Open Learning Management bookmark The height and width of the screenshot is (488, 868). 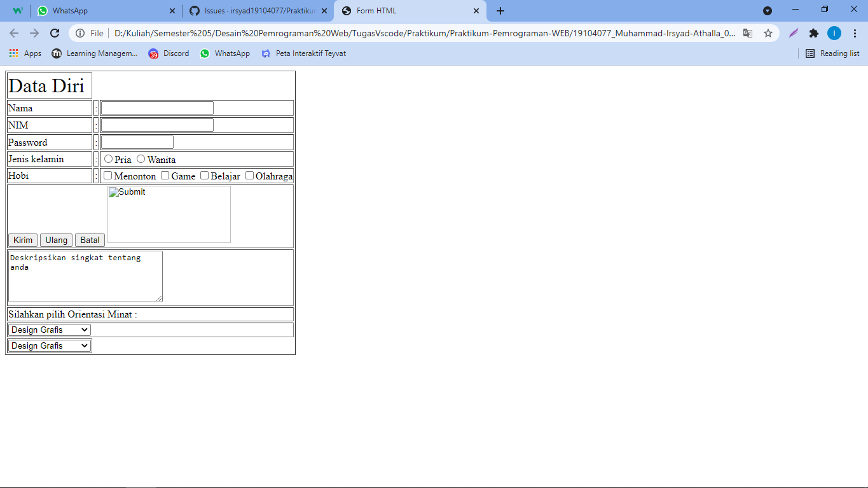click(94, 53)
